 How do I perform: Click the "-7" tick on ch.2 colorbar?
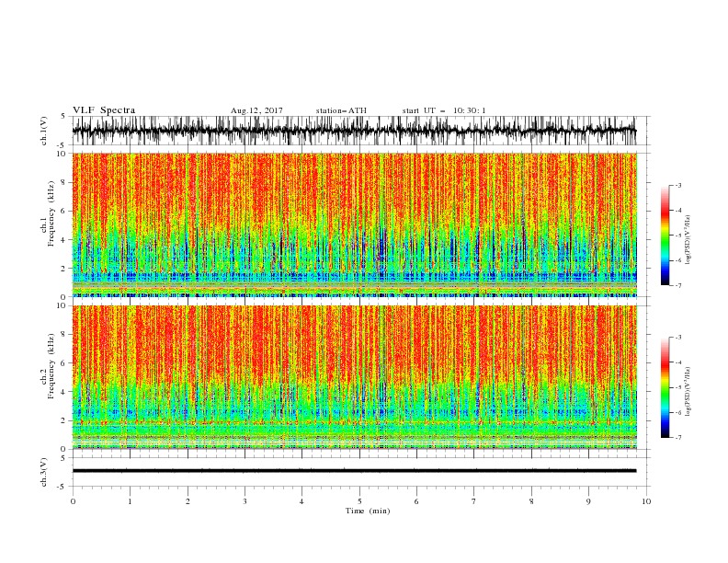click(x=678, y=438)
